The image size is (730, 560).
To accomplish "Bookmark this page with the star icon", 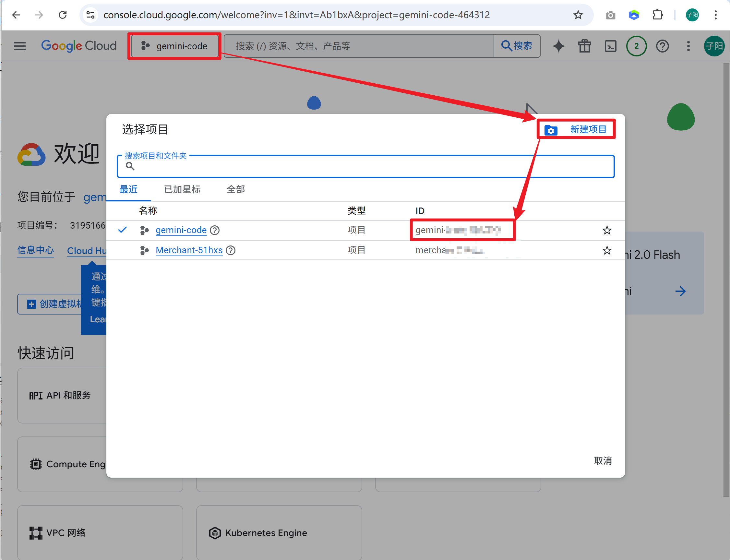I will [x=578, y=15].
